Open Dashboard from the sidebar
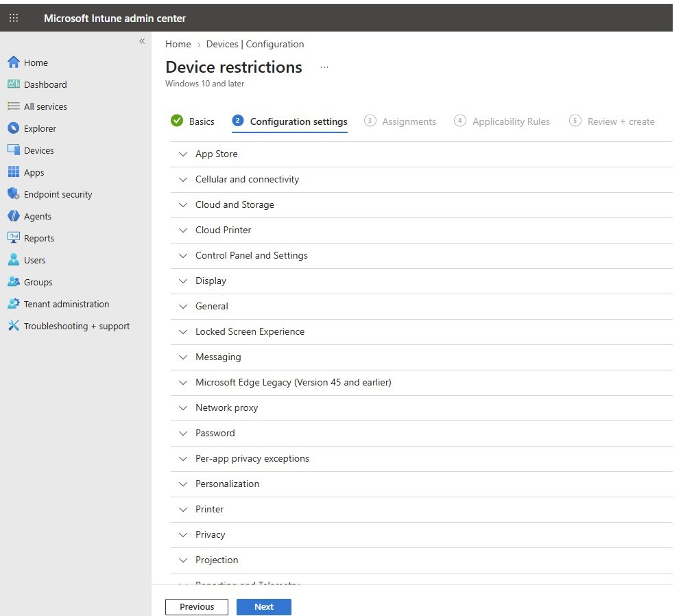 click(x=45, y=84)
